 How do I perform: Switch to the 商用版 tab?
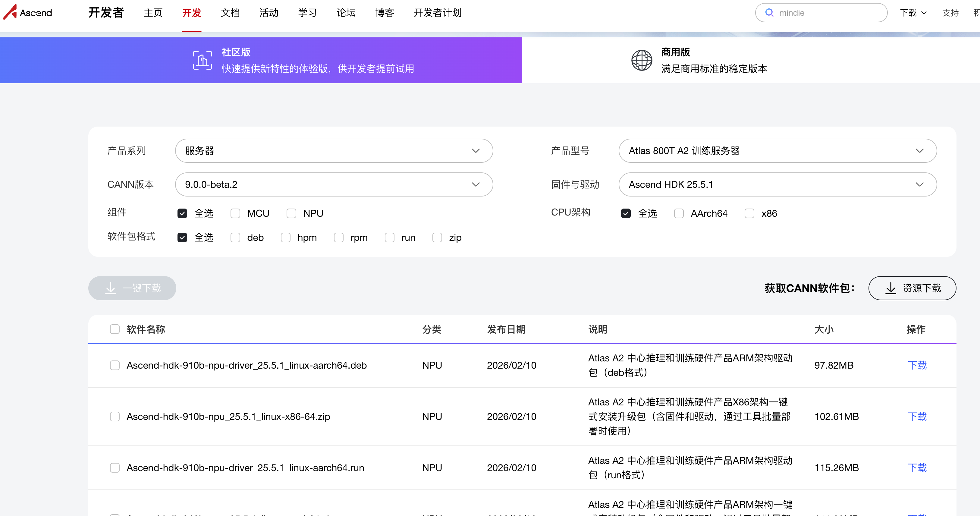tap(751, 60)
